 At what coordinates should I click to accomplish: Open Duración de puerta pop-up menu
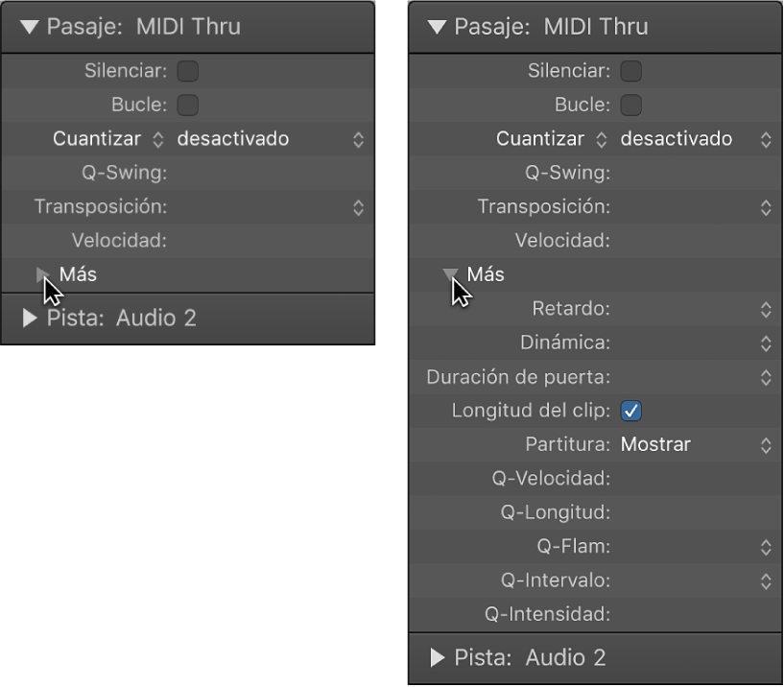[766, 377]
